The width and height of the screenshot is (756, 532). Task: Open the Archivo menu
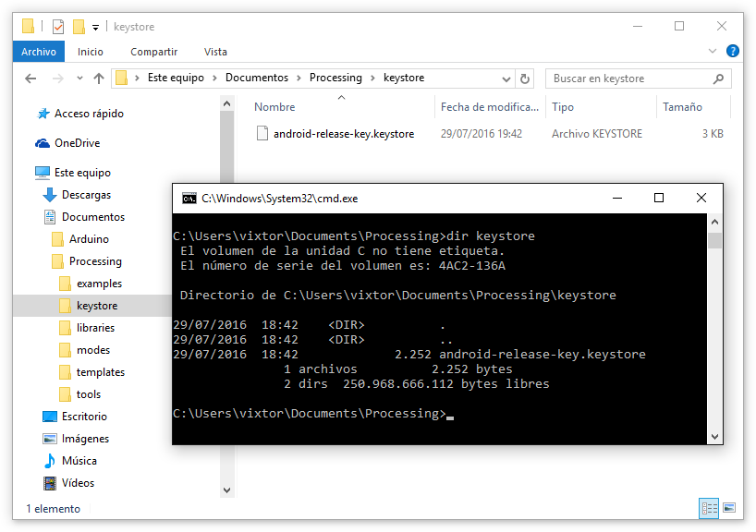coord(38,52)
